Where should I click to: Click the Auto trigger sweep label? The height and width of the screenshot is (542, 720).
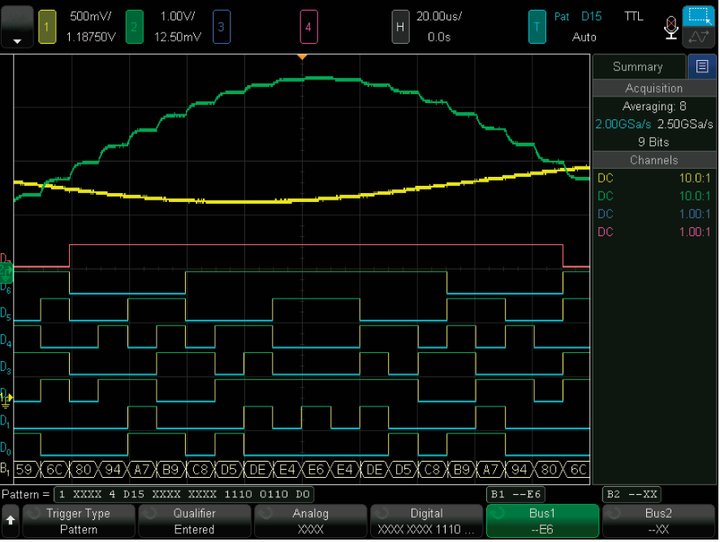tap(584, 37)
